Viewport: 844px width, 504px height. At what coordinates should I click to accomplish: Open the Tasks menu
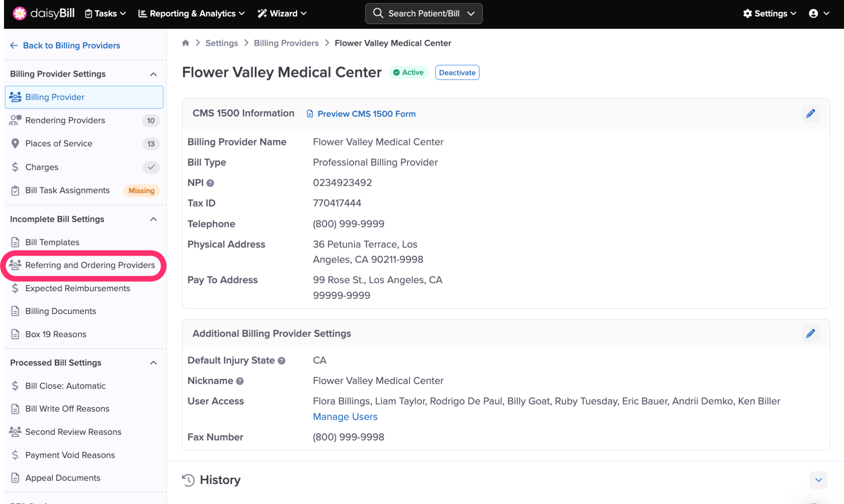[x=105, y=13]
